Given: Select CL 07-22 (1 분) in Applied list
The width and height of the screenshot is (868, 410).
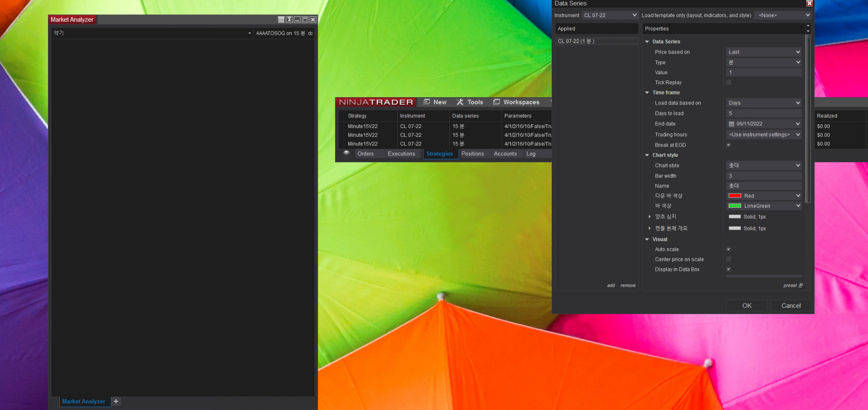Looking at the screenshot, I should click(x=597, y=41).
